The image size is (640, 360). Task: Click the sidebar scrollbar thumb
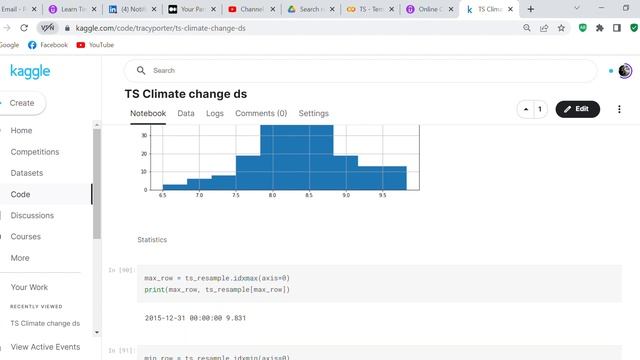[x=97, y=184]
